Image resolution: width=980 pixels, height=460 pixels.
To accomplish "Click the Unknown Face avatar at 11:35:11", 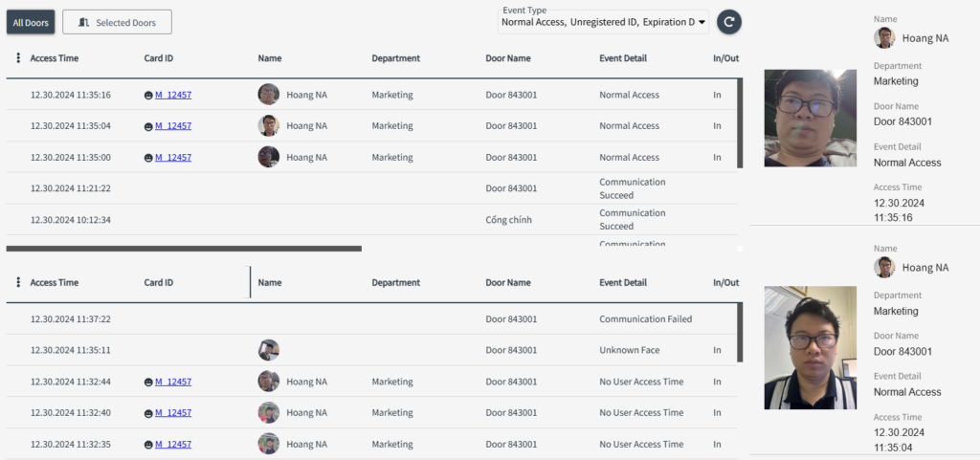I will click(269, 350).
